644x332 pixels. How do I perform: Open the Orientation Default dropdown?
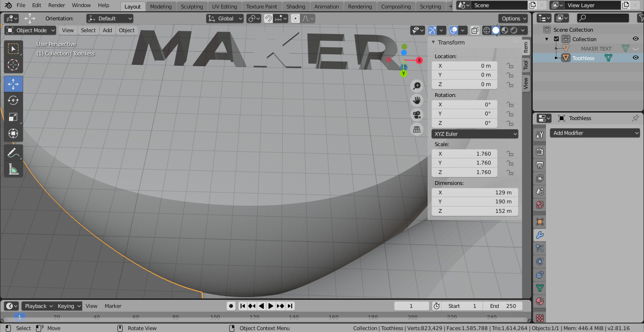click(x=110, y=18)
